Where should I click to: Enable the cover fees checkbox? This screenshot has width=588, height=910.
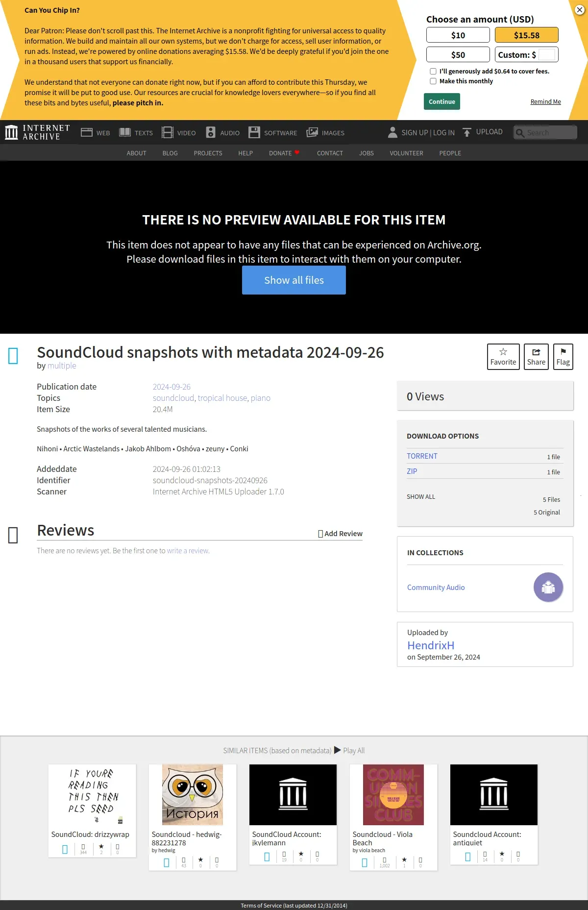(x=433, y=72)
